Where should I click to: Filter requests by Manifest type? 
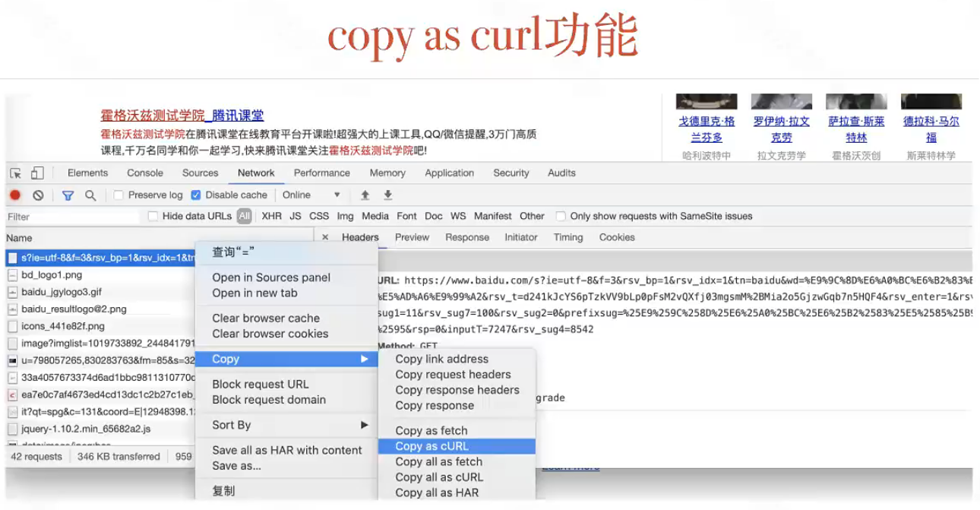[493, 217]
